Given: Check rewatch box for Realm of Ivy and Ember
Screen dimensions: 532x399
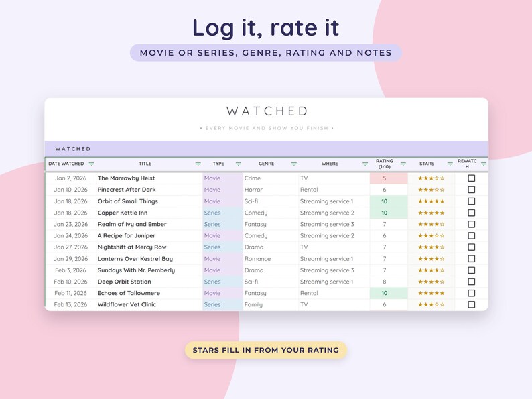Looking at the screenshot, I should pos(471,224).
